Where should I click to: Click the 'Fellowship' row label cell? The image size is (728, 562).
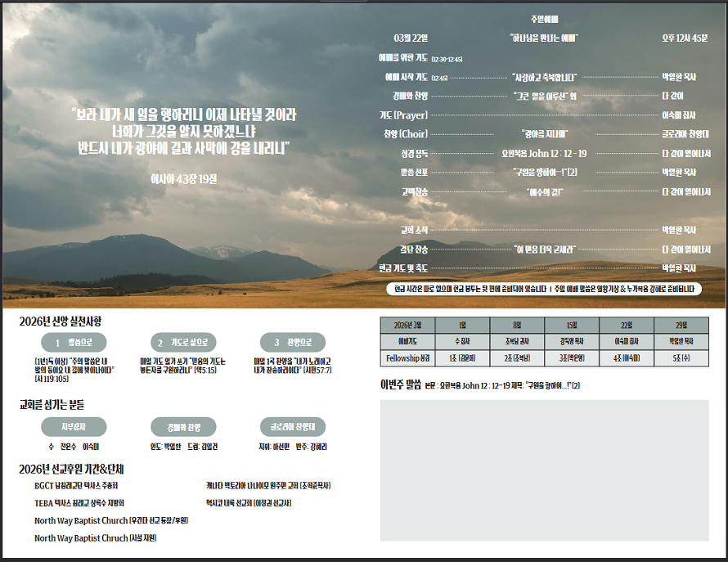click(407, 358)
